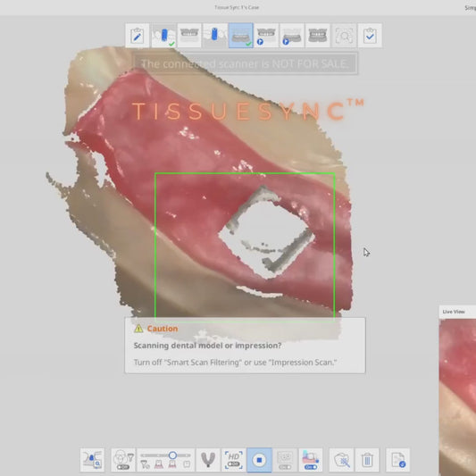Select the second tooth-with-gingiva filtering option

point(172,464)
